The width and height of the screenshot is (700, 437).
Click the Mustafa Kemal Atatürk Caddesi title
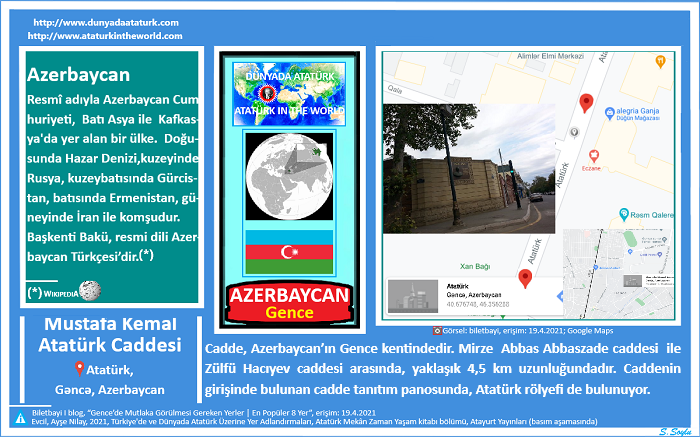click(110, 334)
